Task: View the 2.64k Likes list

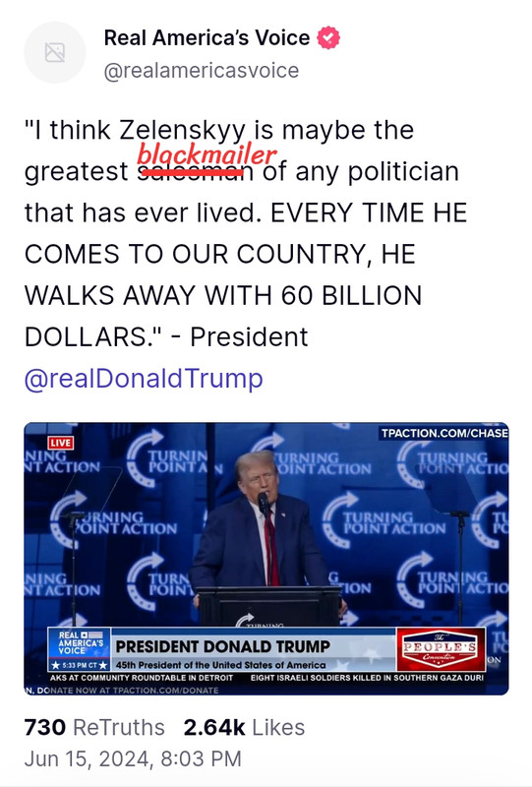Action: (244, 727)
